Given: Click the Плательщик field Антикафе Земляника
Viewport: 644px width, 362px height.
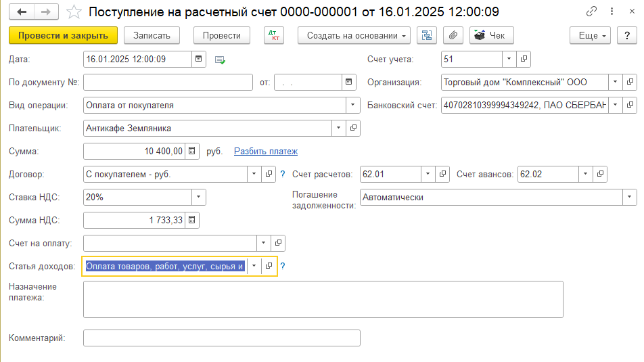Looking at the screenshot, I should coord(208,128).
